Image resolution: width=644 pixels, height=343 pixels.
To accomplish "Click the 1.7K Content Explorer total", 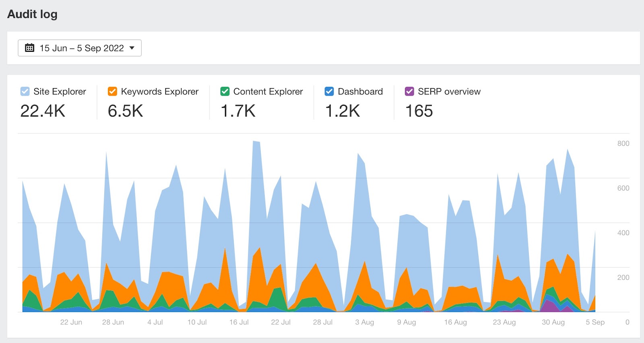I will [238, 111].
